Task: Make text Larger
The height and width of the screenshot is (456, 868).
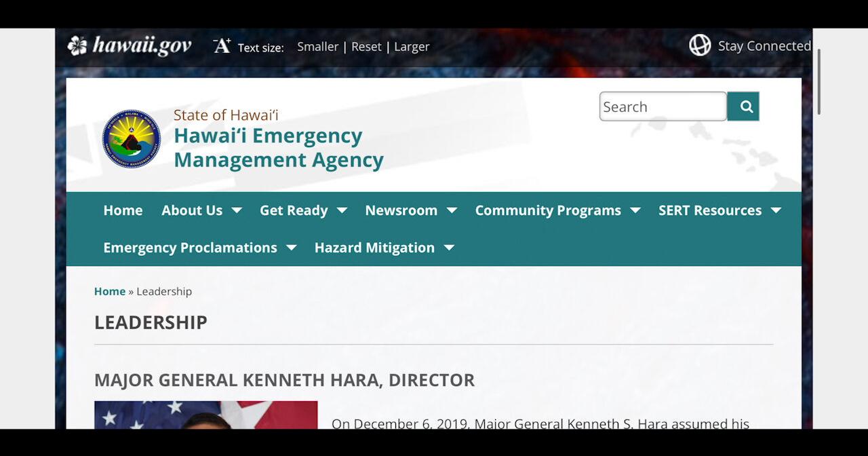Action: pyautogui.click(x=412, y=47)
